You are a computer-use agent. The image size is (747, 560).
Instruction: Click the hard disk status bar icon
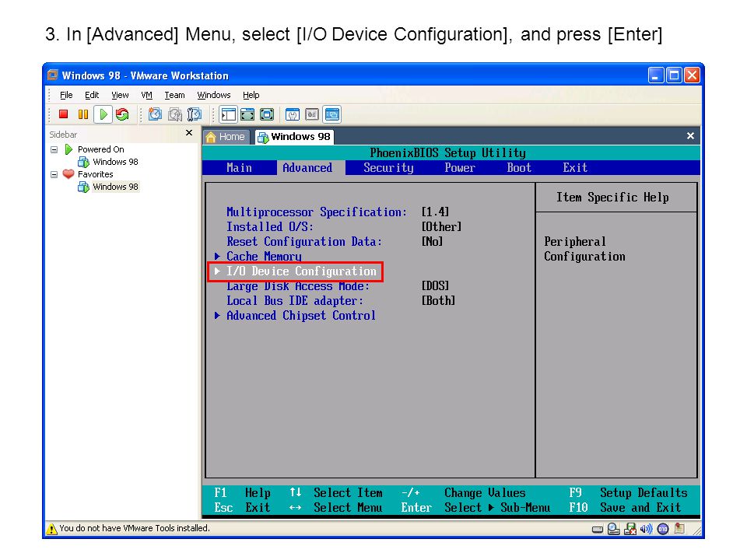coord(598,530)
